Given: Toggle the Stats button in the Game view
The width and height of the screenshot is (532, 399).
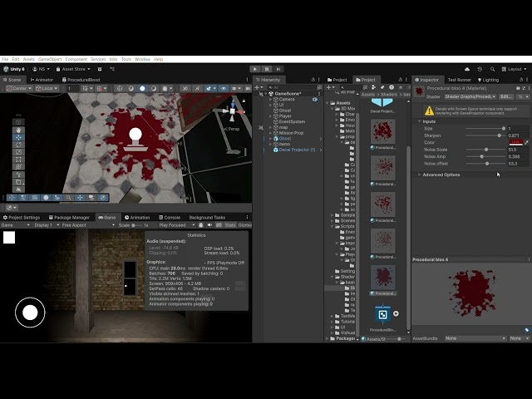Looking at the screenshot, I should coord(229,225).
